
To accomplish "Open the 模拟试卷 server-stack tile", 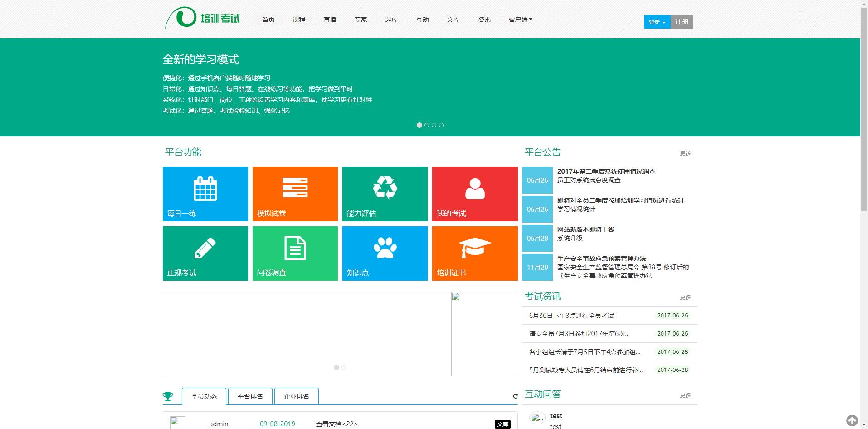I will 295,194.
